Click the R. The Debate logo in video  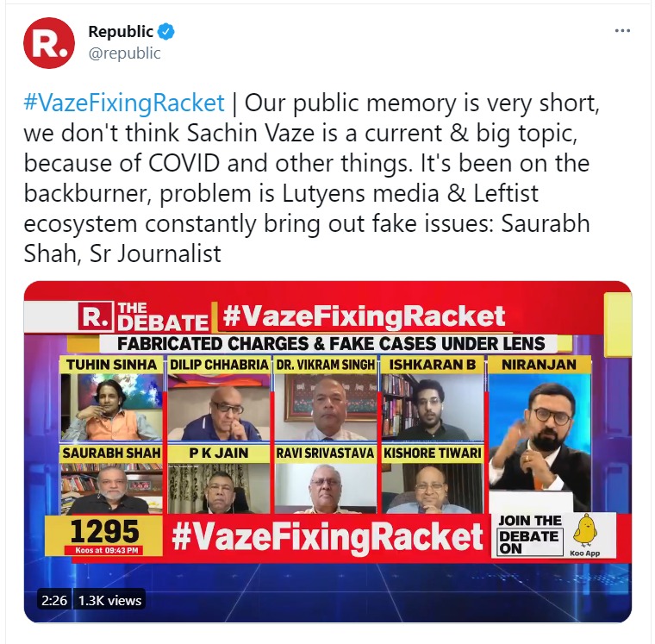(143, 317)
